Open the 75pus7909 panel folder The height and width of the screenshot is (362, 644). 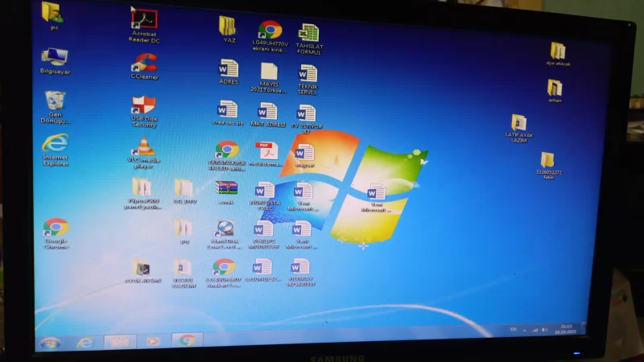pos(142,194)
